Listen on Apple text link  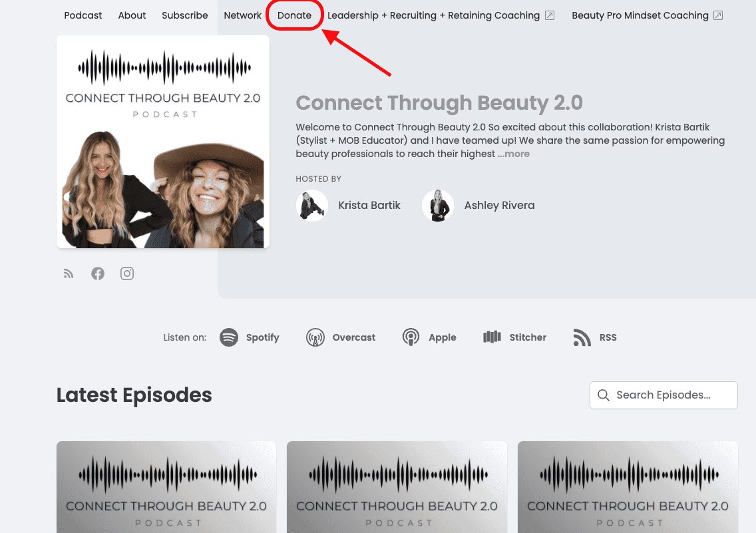point(443,337)
